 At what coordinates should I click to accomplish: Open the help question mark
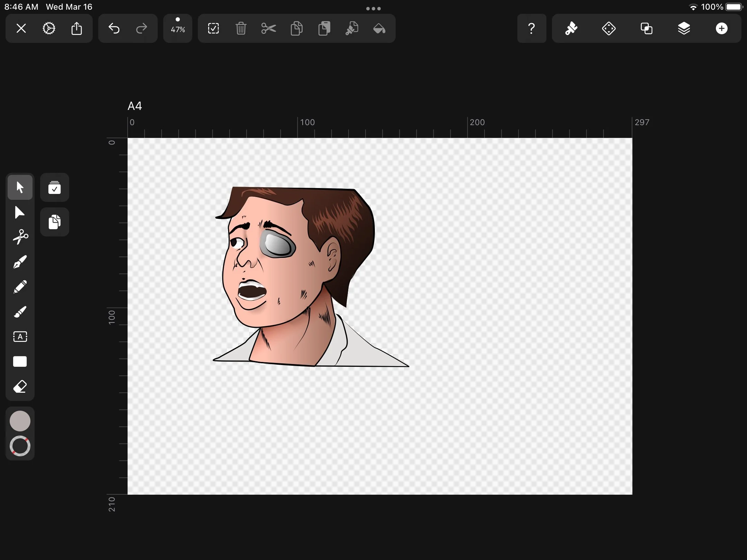pos(532,28)
